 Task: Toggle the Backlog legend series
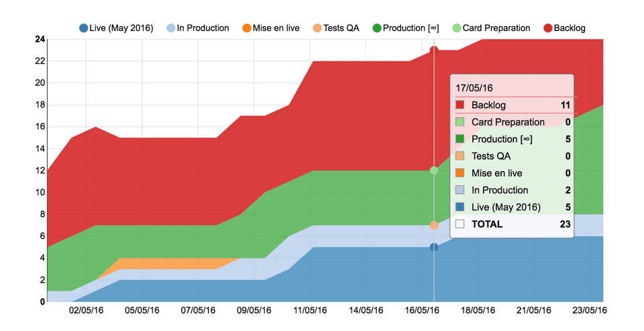click(x=564, y=28)
